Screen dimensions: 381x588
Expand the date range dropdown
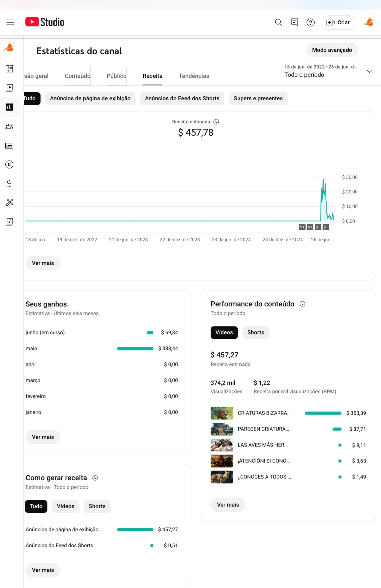click(369, 71)
